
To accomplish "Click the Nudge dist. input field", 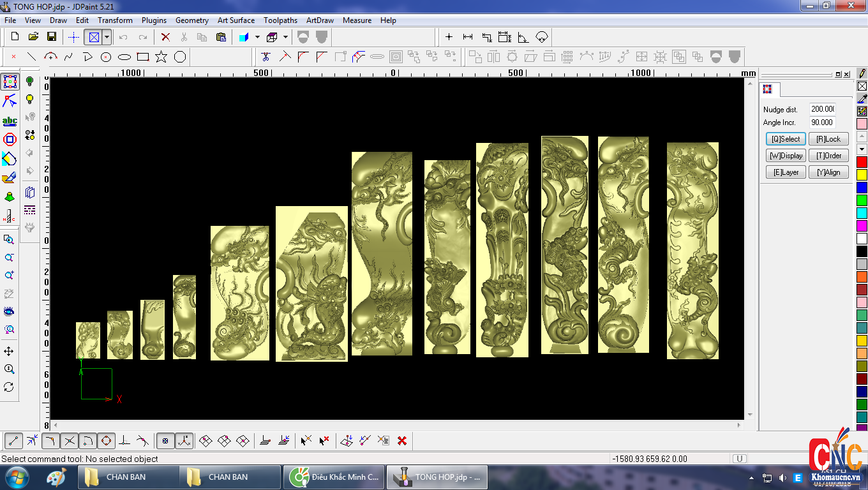I will 822,109.
